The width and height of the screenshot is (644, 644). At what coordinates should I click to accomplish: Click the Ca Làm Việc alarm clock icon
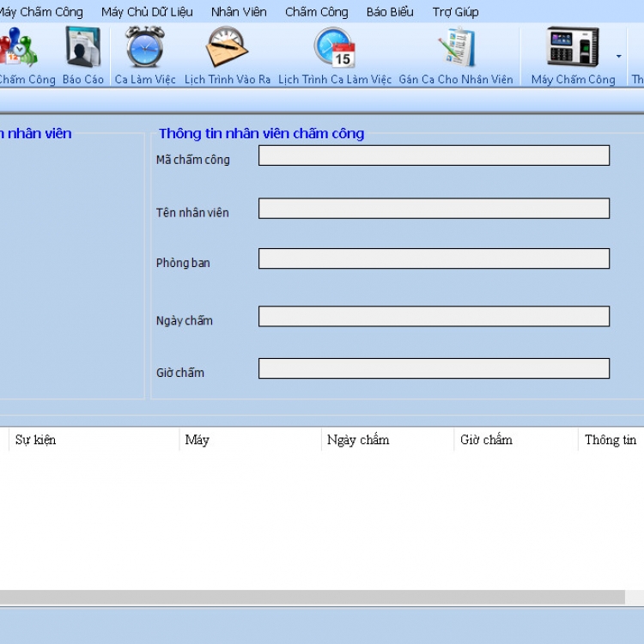point(145,48)
